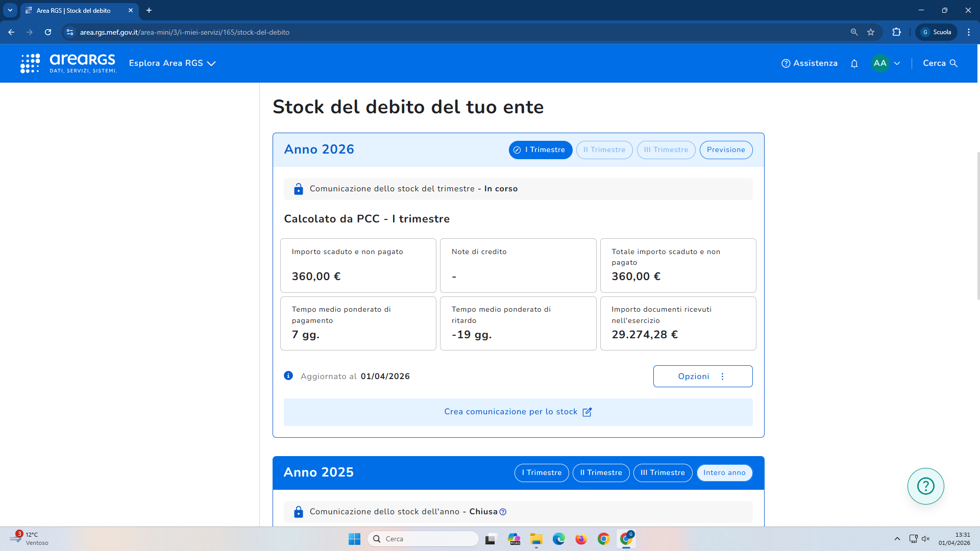Screen dimensions: 980x551
Task: Click the notifications bell icon
Action: [854, 64]
